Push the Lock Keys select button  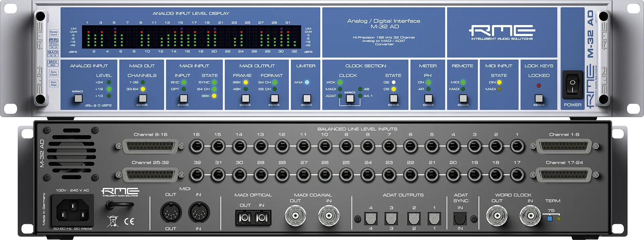539,98
